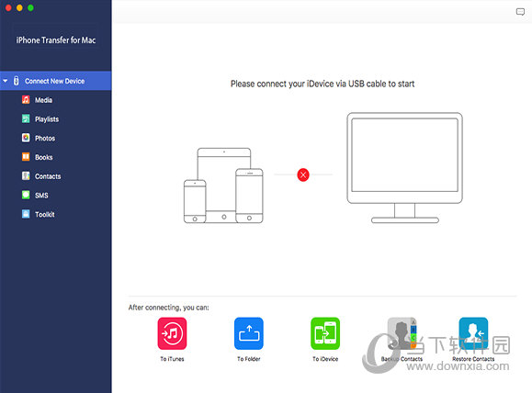Click the computer monitor illustration

(x=405, y=168)
